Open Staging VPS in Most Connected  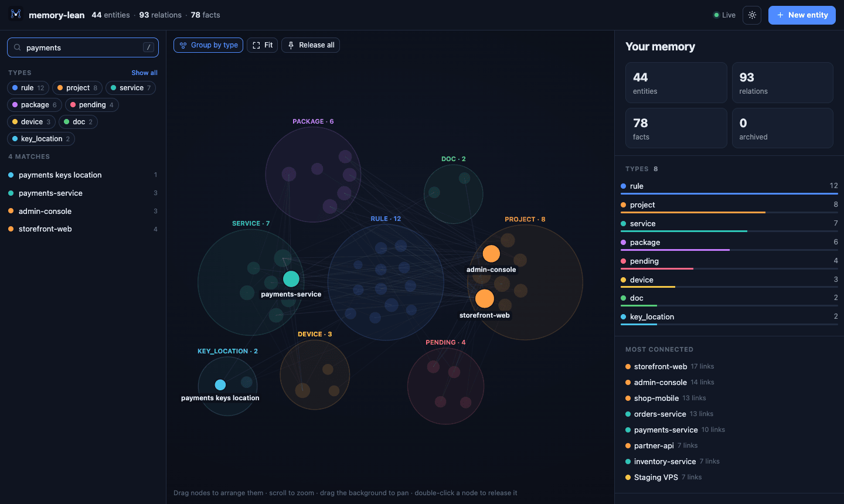point(663,477)
